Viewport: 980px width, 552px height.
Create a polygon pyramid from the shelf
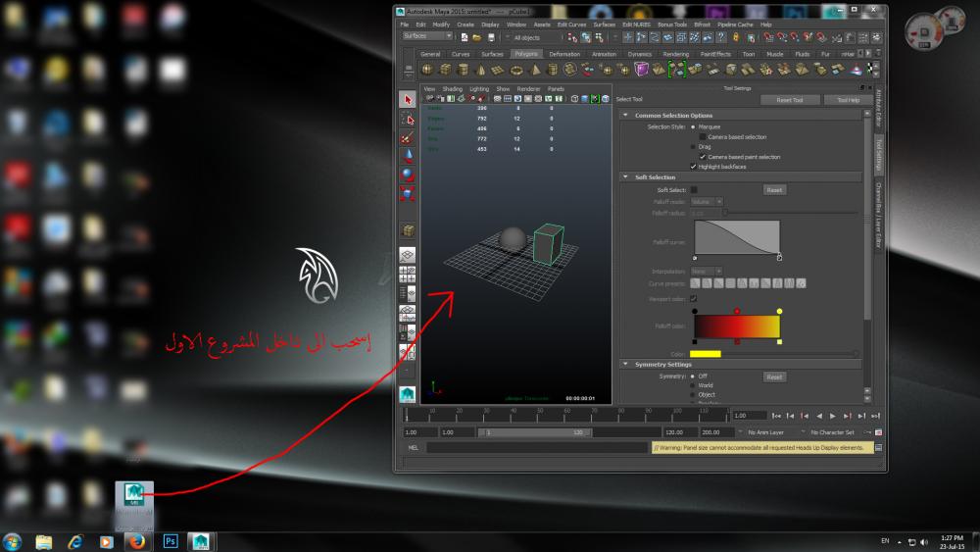coord(534,70)
